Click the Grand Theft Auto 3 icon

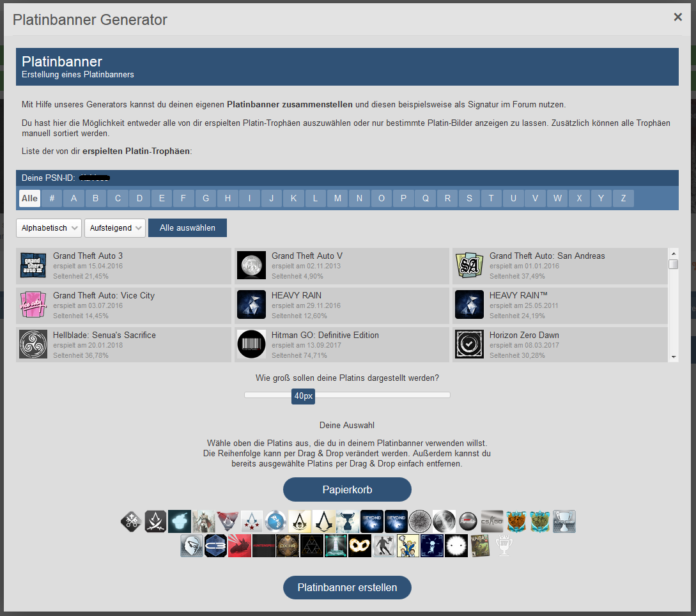point(33,265)
